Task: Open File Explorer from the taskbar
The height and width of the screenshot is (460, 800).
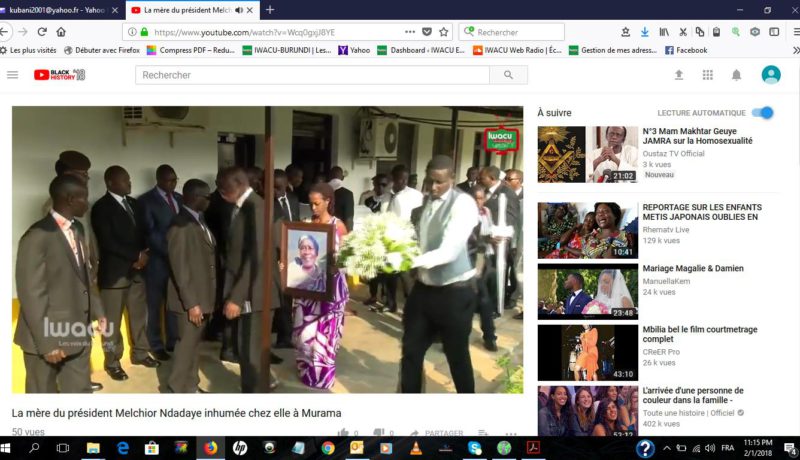Action: (x=93, y=448)
